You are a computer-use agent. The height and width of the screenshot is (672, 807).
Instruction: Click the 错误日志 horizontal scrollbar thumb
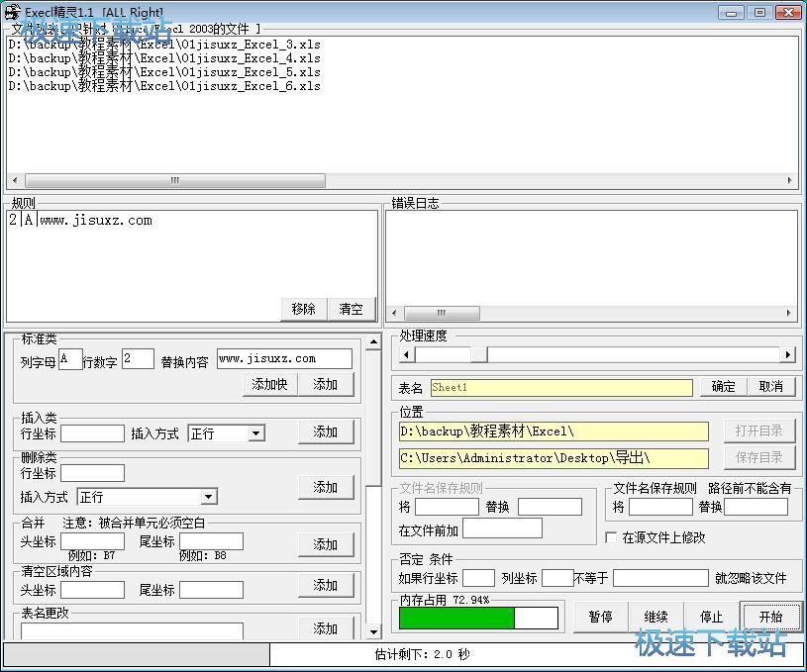coord(442,313)
